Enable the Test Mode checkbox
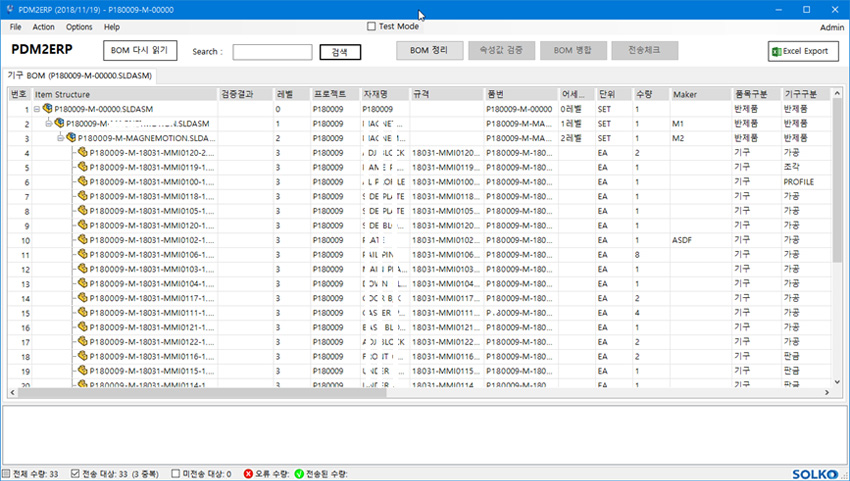 (x=373, y=27)
